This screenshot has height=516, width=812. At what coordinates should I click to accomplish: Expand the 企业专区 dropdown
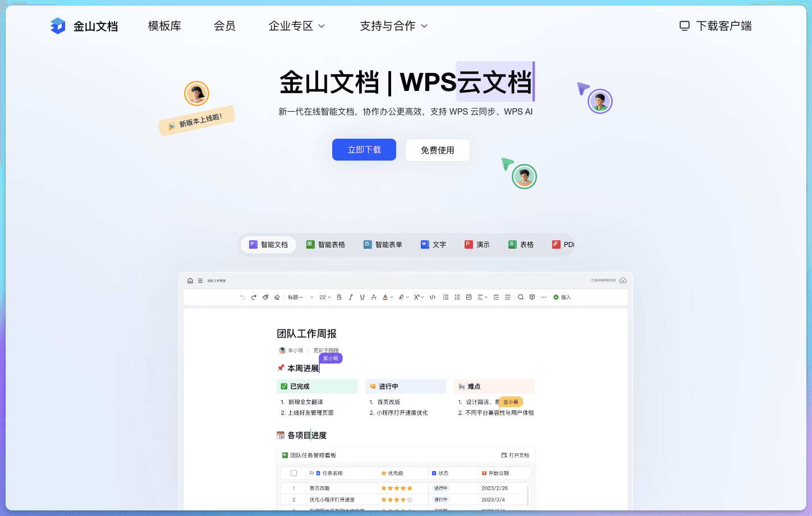[x=297, y=26]
